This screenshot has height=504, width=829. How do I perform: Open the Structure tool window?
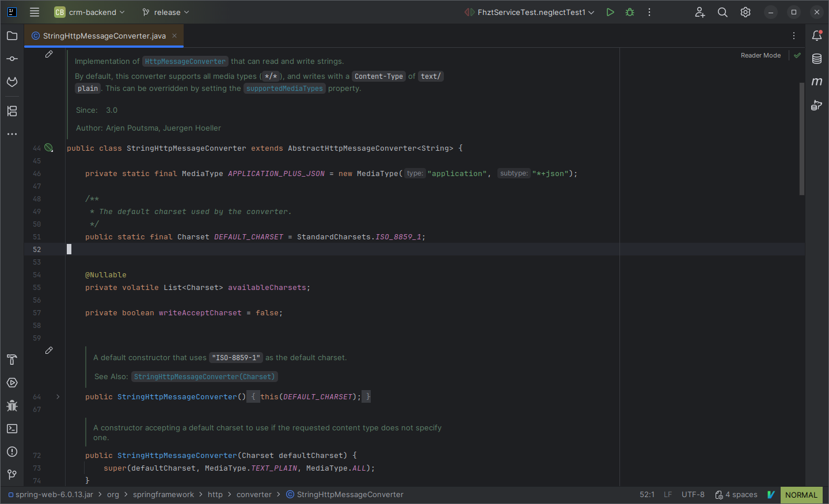coord(12,111)
